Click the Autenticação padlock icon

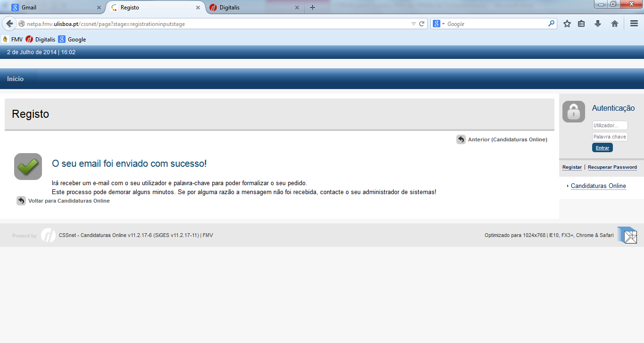pos(574,112)
